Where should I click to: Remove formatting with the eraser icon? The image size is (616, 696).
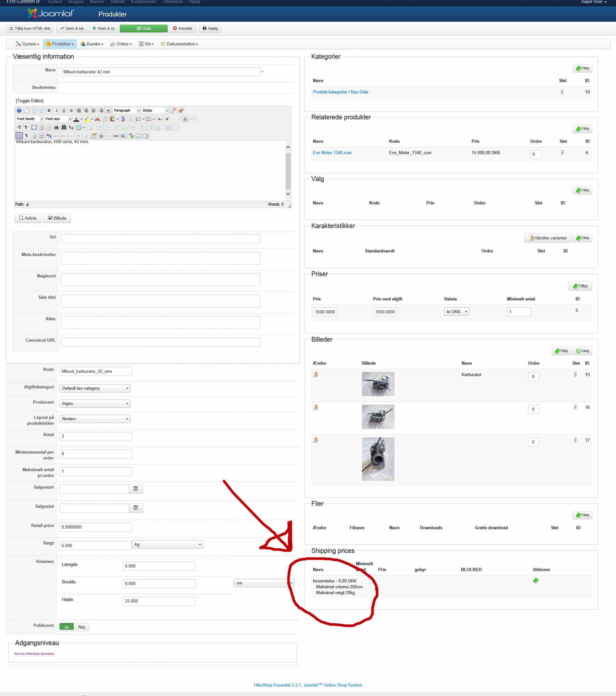pyautogui.click(x=173, y=110)
